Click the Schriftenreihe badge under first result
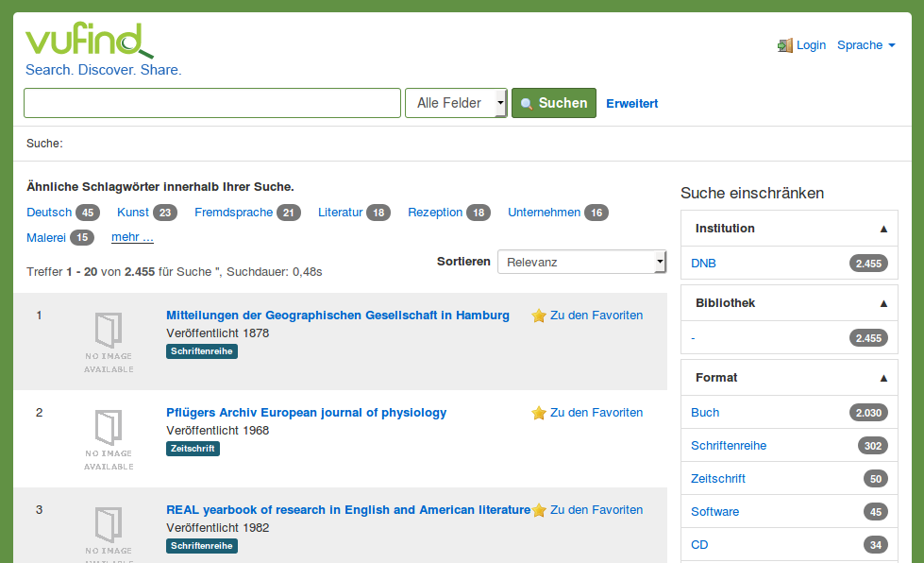The height and width of the screenshot is (563, 924). pos(202,351)
